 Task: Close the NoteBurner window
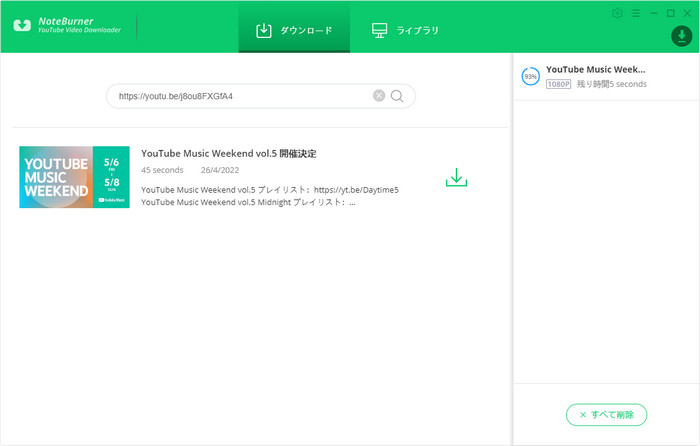pyautogui.click(x=688, y=13)
